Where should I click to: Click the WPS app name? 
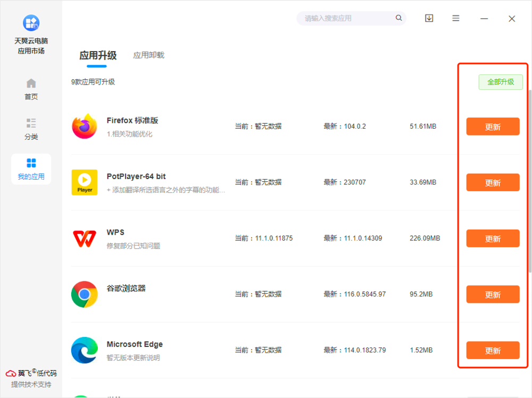tap(115, 232)
